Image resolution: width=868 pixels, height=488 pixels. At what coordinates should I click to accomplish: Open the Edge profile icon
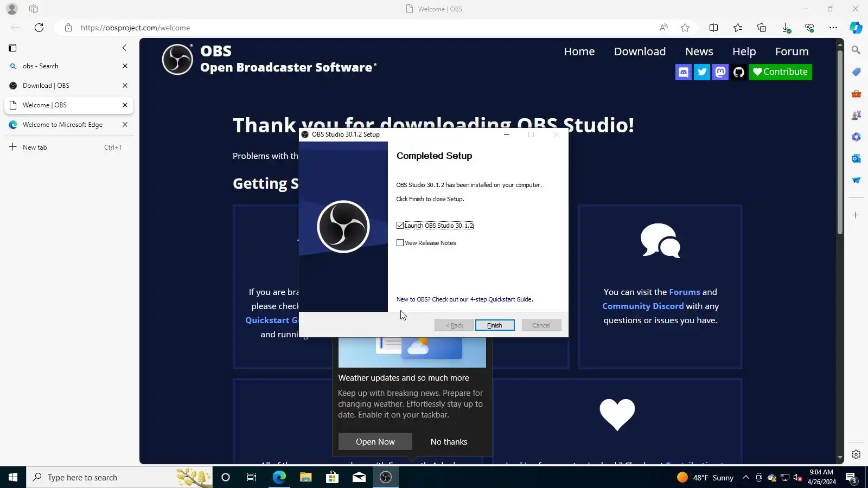[12, 9]
